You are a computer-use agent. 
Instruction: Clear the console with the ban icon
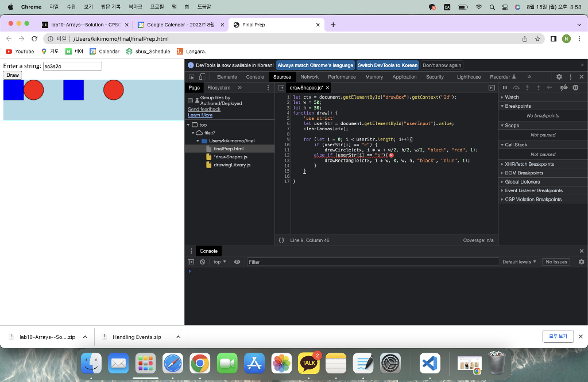pos(203,262)
